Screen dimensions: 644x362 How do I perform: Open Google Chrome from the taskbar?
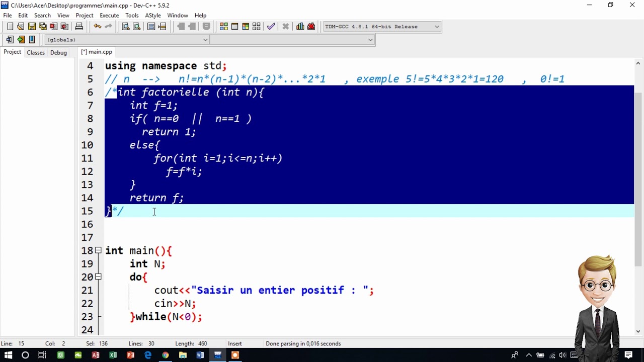click(165, 355)
